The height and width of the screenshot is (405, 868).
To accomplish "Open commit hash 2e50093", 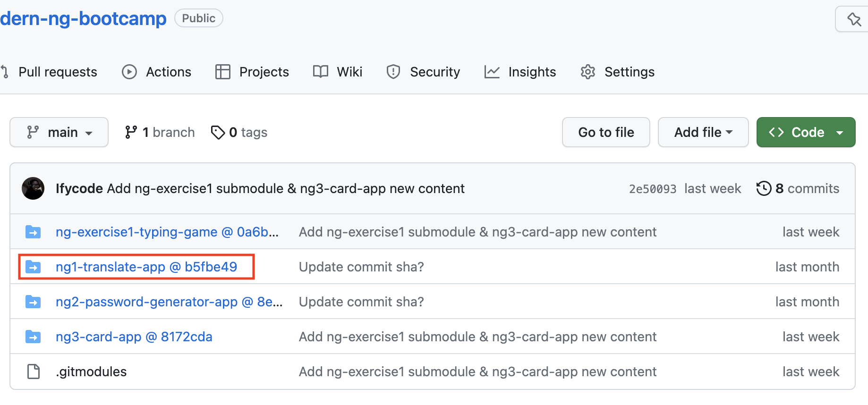I will click(x=652, y=189).
